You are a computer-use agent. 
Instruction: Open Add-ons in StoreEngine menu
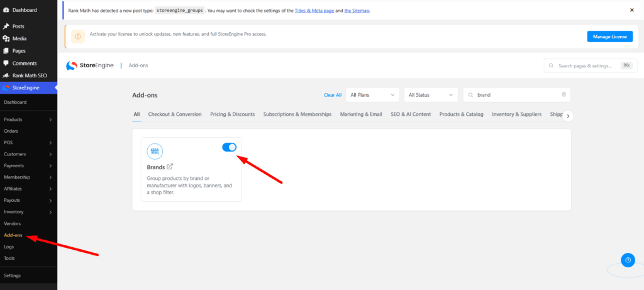[13, 235]
